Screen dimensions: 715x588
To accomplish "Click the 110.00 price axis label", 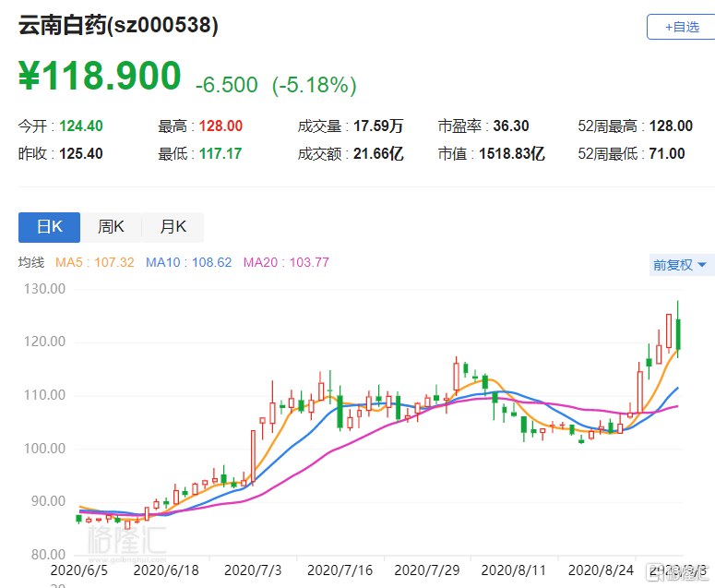I will coord(44,395).
